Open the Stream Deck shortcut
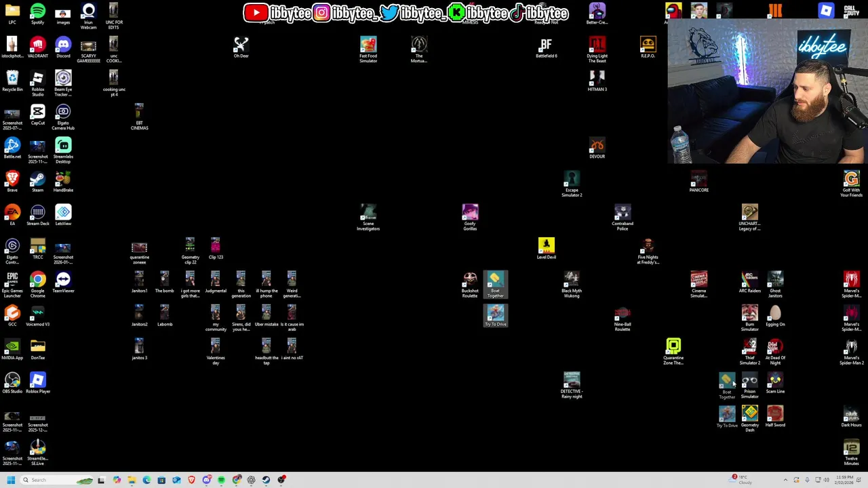Image resolution: width=868 pixels, height=488 pixels. pos(37,216)
